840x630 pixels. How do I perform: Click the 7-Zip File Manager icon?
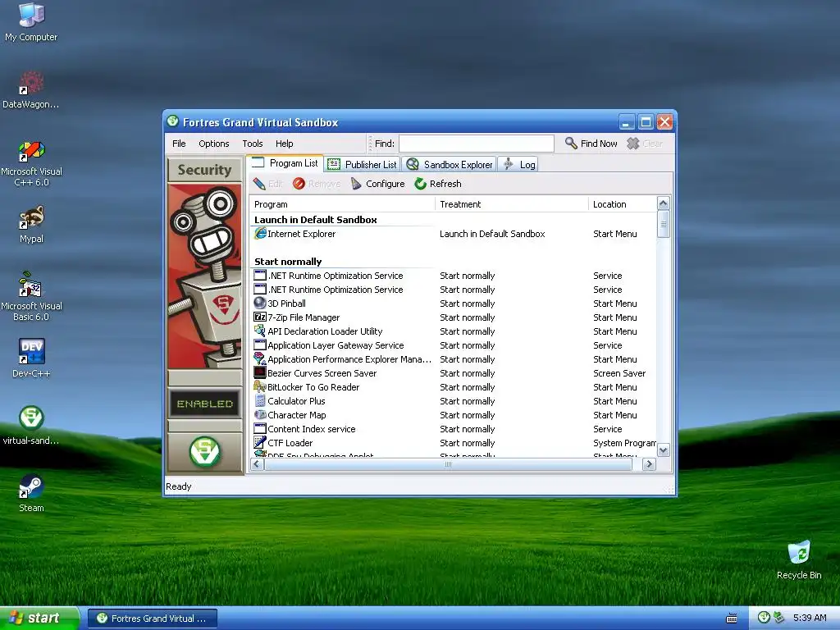[x=260, y=317]
